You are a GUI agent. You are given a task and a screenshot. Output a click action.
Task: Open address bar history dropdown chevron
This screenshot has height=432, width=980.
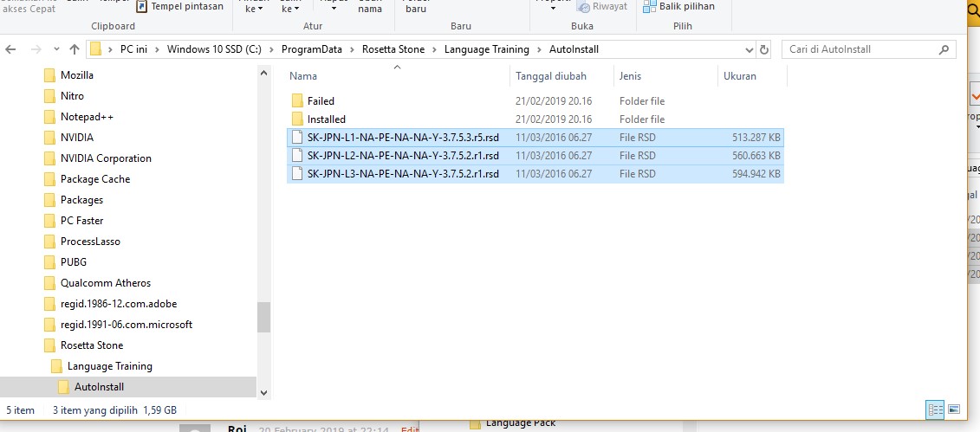[x=750, y=50]
